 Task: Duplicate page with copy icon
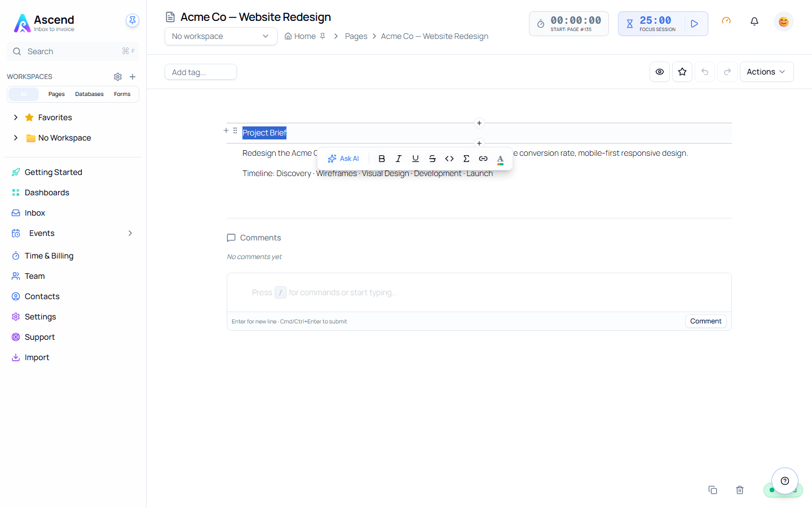[x=713, y=490]
